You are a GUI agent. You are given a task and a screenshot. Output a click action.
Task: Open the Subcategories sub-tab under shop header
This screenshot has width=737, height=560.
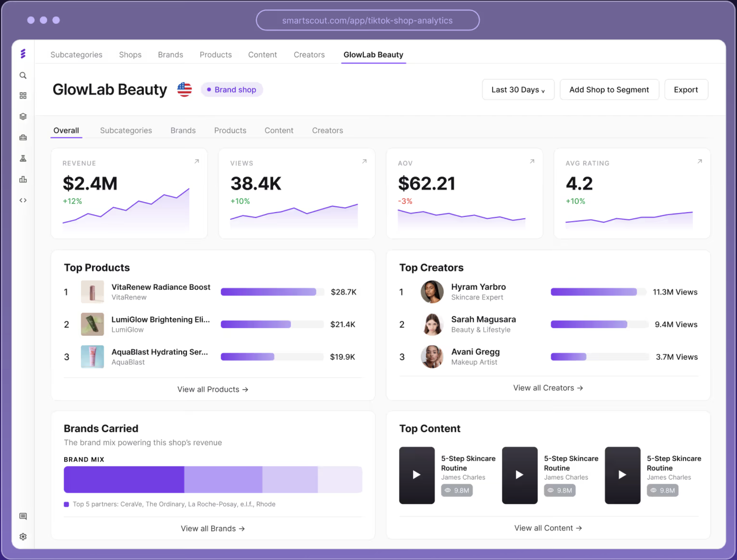(x=126, y=130)
